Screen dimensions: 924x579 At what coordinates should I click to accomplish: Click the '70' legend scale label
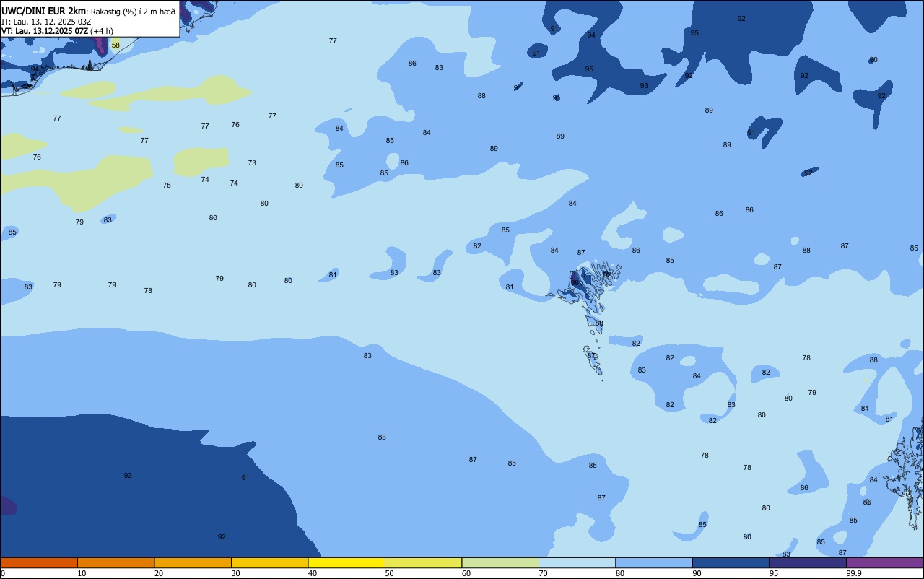coord(543,573)
